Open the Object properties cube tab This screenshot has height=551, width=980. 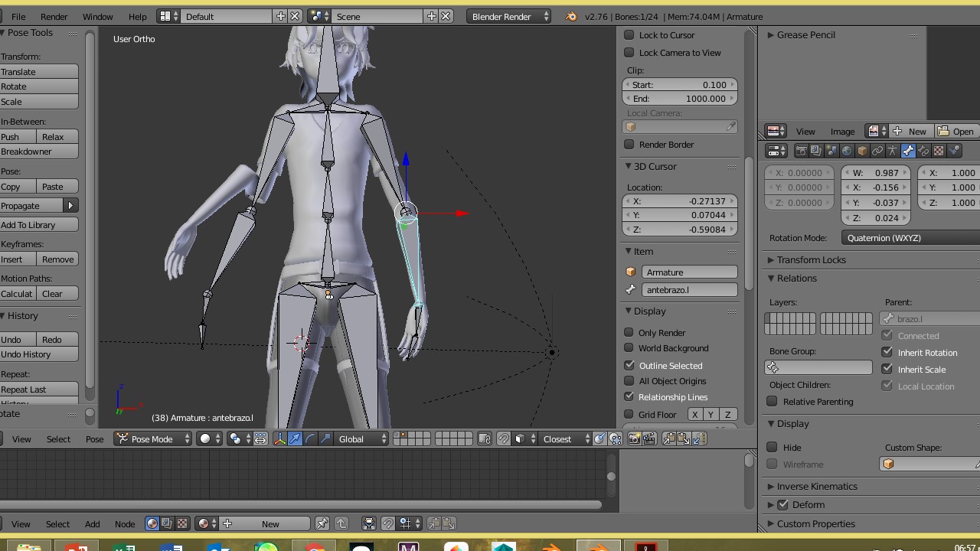point(862,151)
